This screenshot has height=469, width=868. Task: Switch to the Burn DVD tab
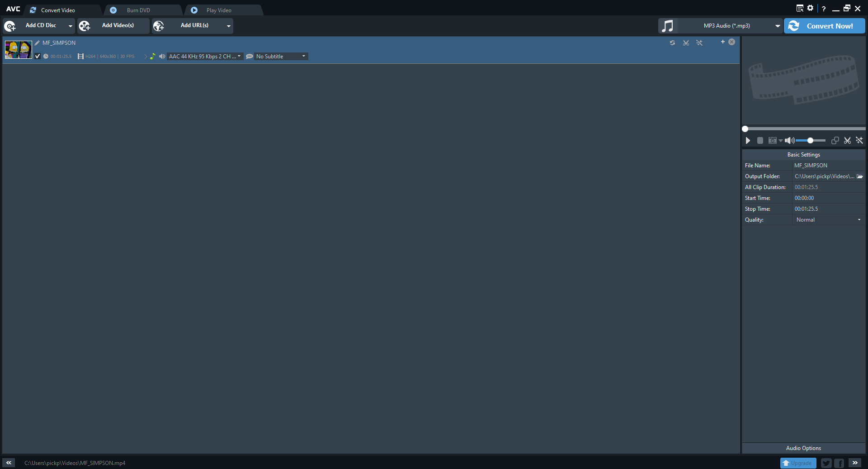point(139,9)
